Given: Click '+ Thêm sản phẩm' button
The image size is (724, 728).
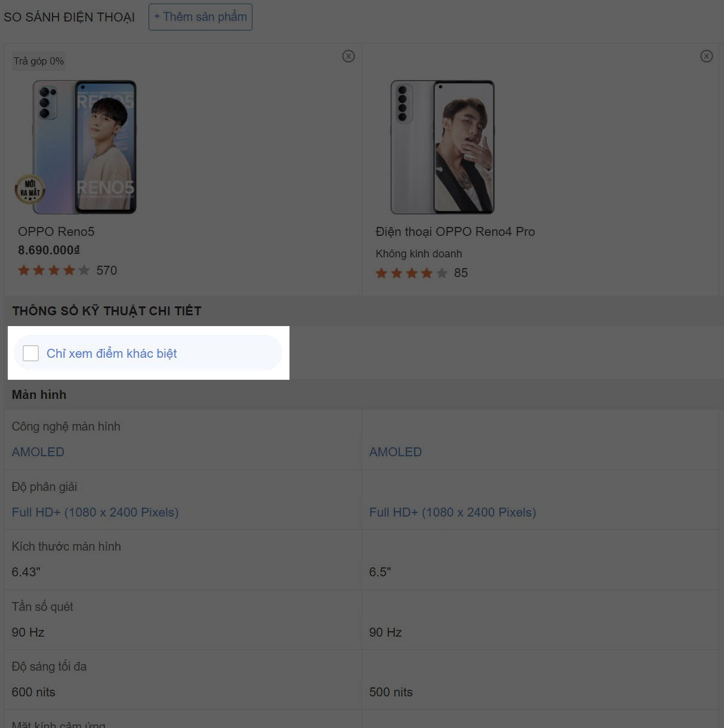Looking at the screenshot, I should 201,17.
